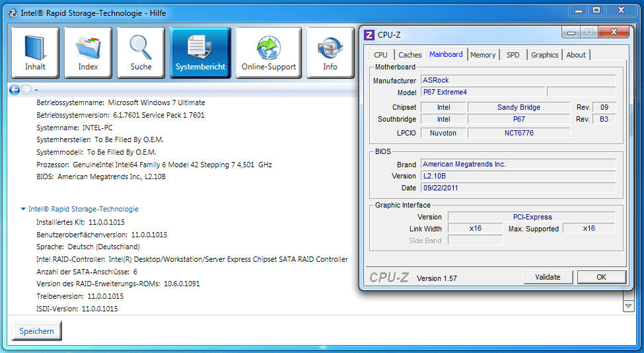
Task: Open the Index folder icon
Action: [88, 53]
